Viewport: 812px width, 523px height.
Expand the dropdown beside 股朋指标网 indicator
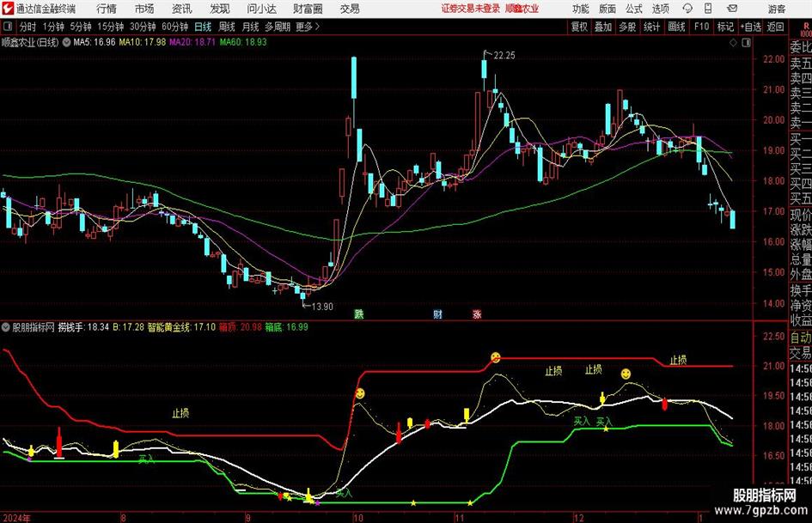6,327
